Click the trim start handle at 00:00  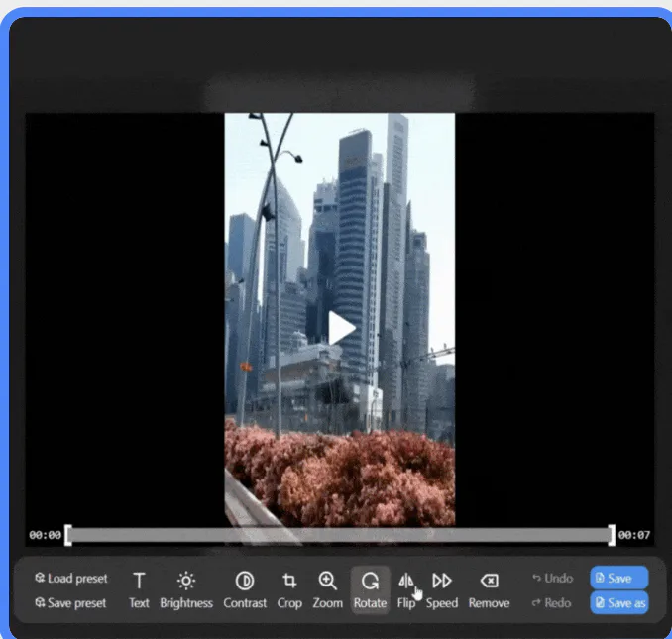point(67,535)
